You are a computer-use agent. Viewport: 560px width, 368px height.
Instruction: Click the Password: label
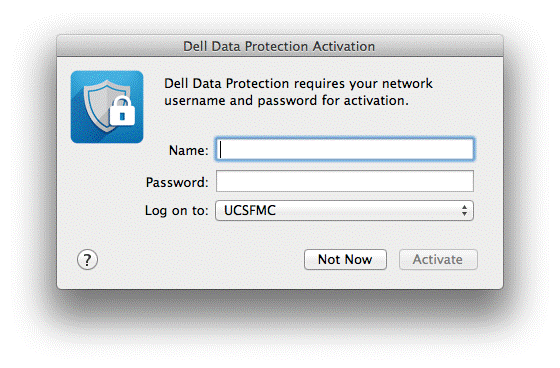[177, 182]
